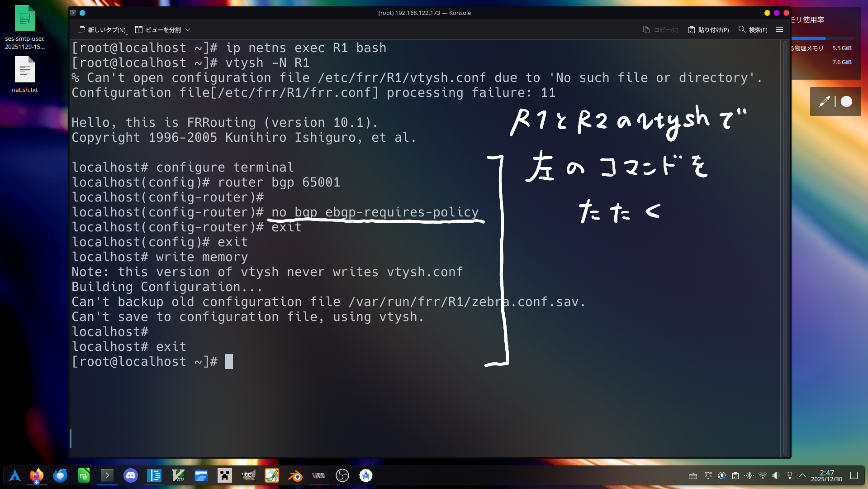This screenshot has height=489, width=868.
Task: Toggle the volume speaker icon in tray
Action: coord(776,475)
